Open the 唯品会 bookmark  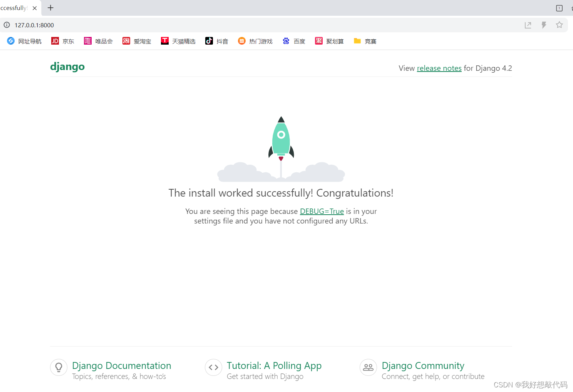[x=99, y=41]
